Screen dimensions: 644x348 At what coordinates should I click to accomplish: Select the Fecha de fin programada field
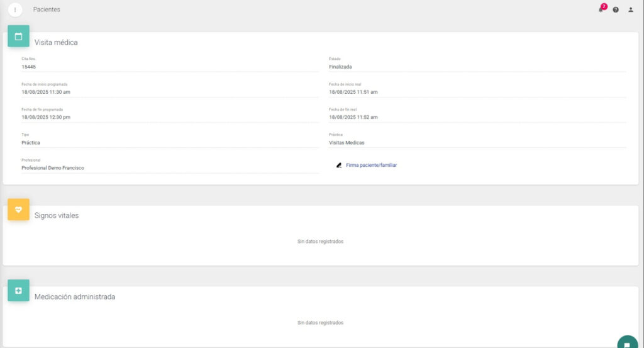170,117
